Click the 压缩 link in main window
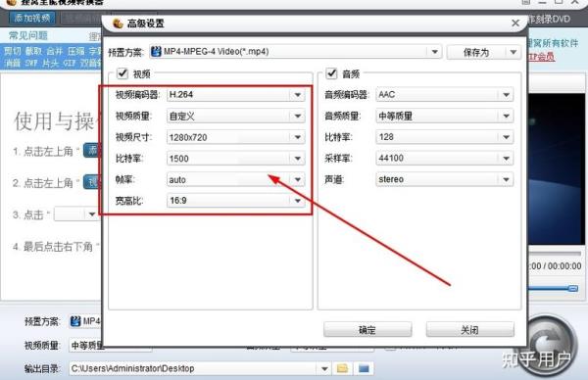 click(76, 51)
